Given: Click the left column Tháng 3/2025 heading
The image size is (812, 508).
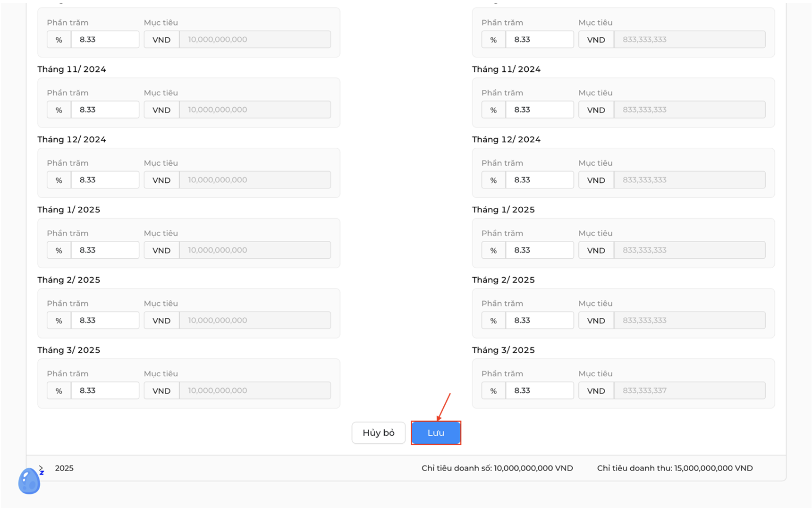Looking at the screenshot, I should [69, 350].
